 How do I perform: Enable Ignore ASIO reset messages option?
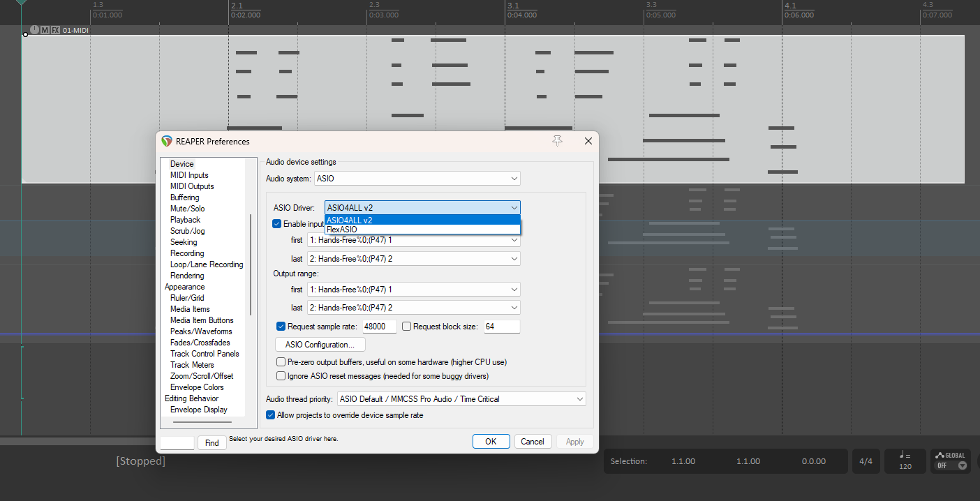[x=281, y=376]
